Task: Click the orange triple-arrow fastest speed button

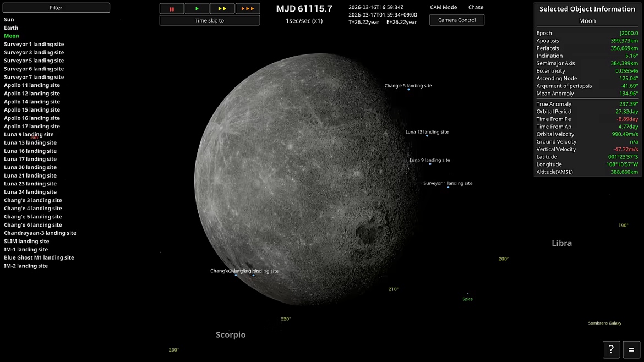Action: tap(248, 9)
